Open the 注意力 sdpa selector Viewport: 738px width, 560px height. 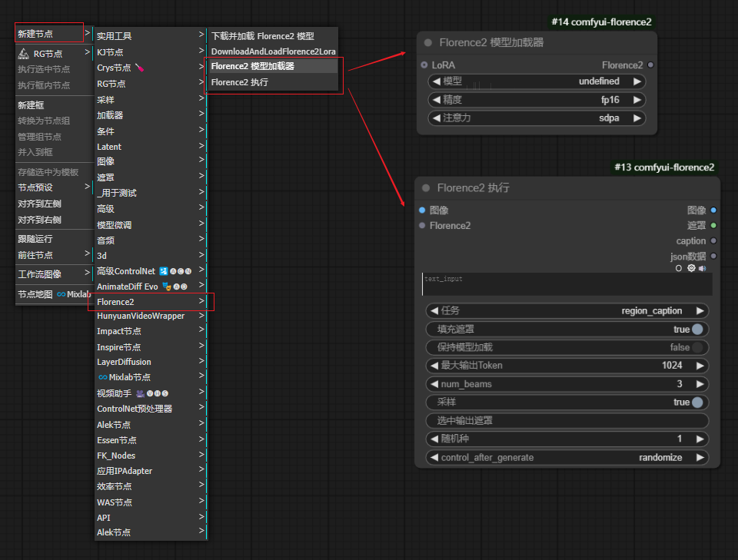click(x=537, y=118)
